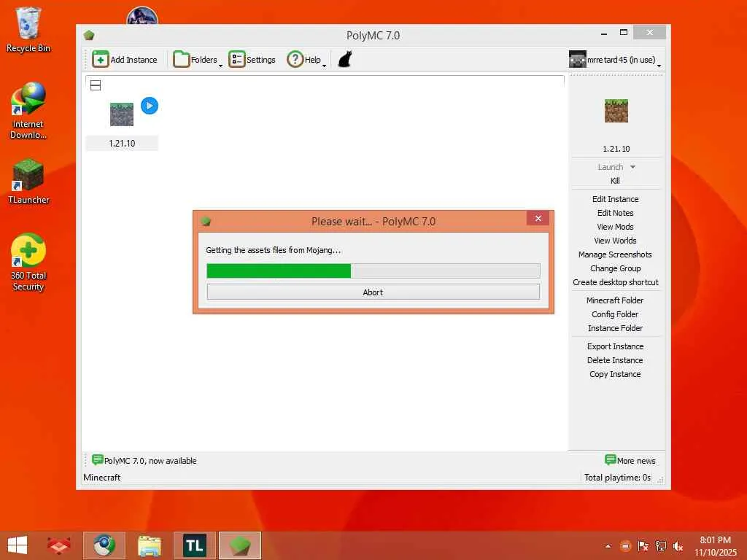
Task: Click the Action Center flag tray icon
Action: pos(643,546)
